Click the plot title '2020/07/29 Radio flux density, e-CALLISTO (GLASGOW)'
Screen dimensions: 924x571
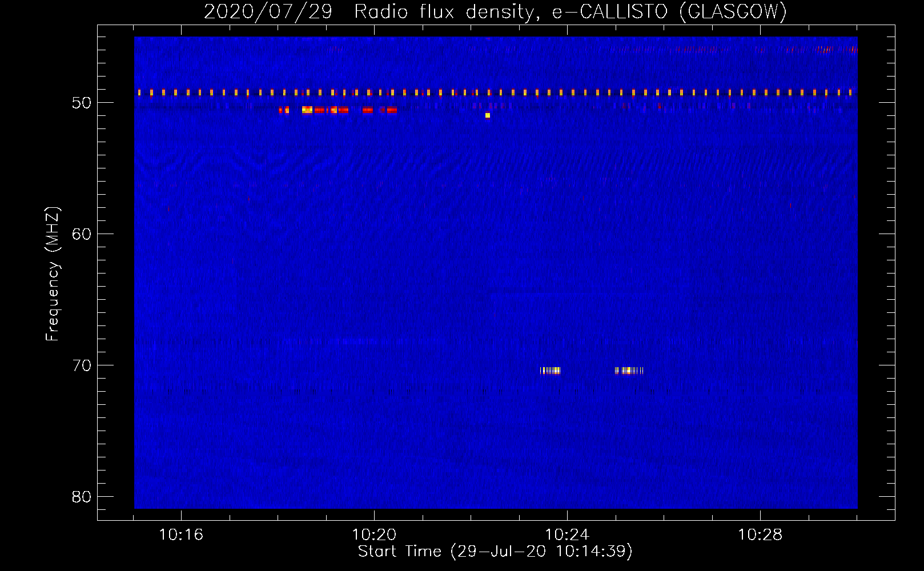click(495, 11)
